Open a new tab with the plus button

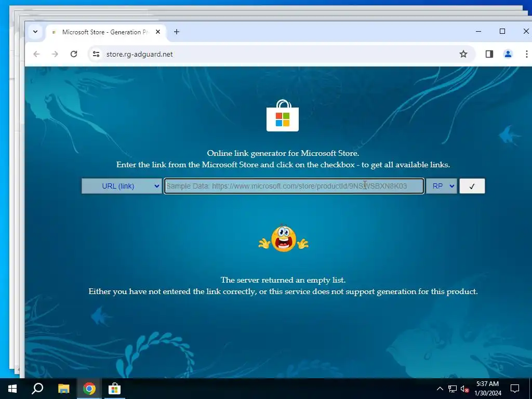pos(177,32)
